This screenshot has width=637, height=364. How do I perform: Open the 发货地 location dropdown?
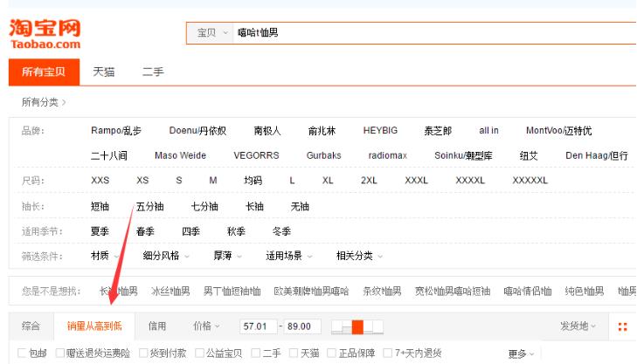point(578,326)
